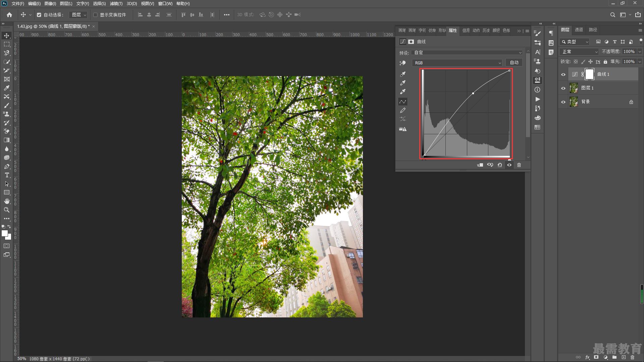The image size is (644, 362).
Task: Go to the Home screen
Action: click(x=9, y=15)
